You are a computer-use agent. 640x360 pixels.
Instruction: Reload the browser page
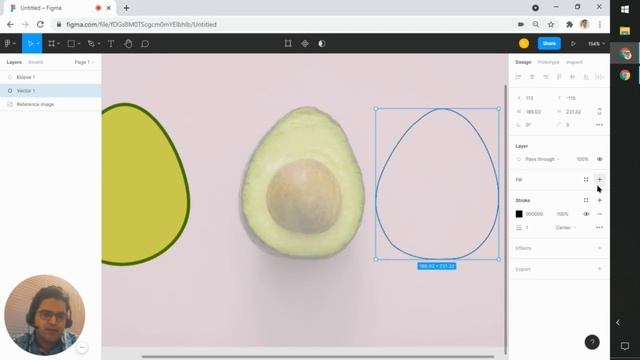[x=40, y=24]
